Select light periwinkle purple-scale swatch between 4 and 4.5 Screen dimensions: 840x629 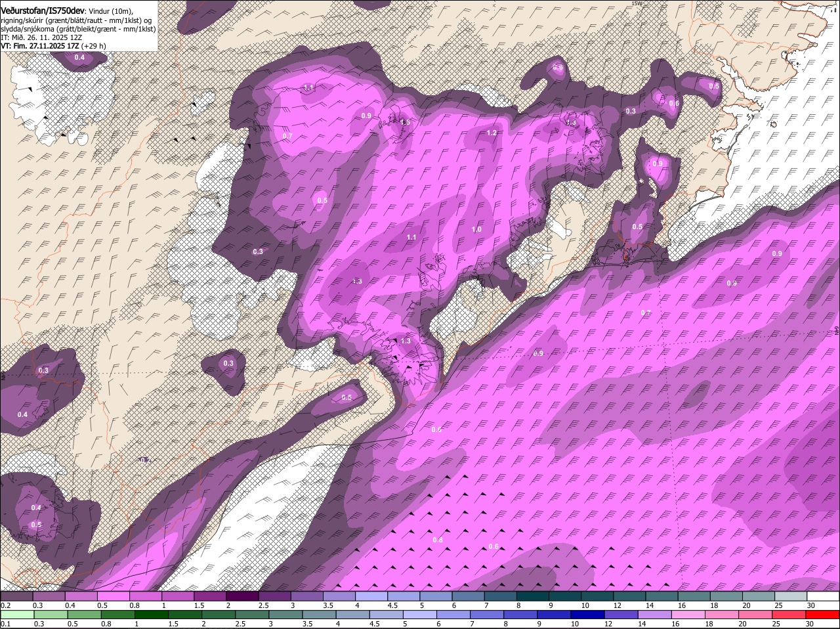(x=371, y=596)
